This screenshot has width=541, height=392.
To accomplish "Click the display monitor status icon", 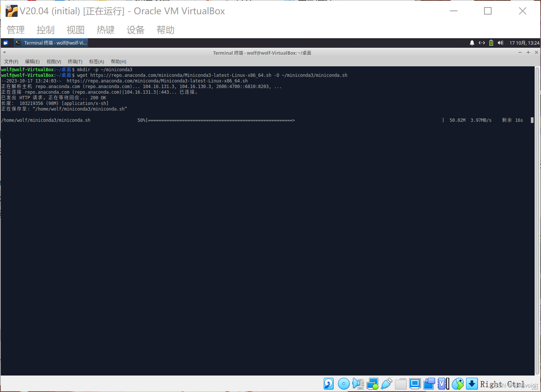I will (x=415, y=384).
